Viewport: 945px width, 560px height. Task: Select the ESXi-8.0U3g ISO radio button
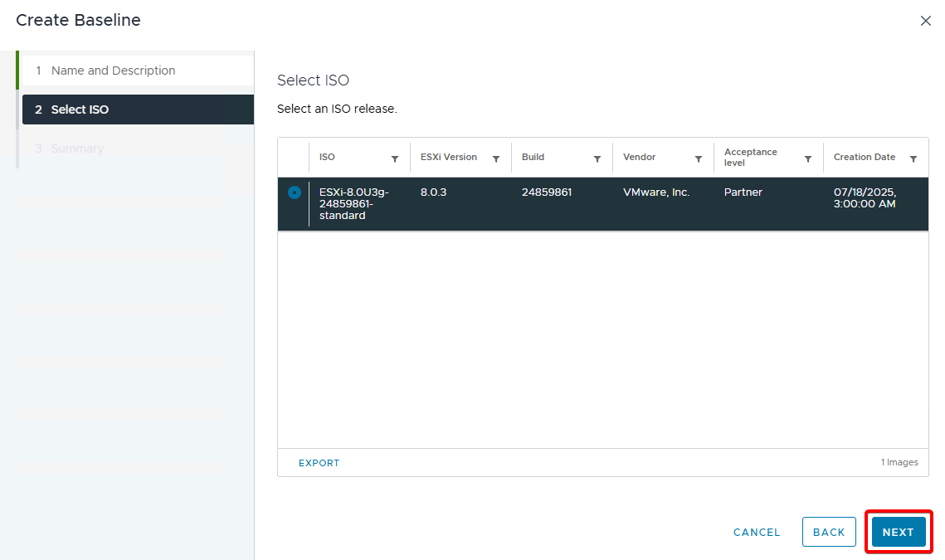point(294,192)
